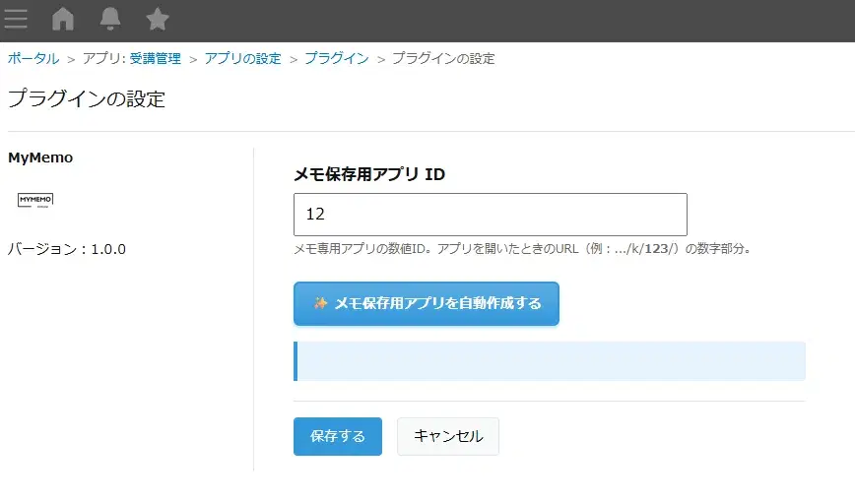Open notifications bell icon
Viewport: 855px width, 504px height.
pos(110,19)
